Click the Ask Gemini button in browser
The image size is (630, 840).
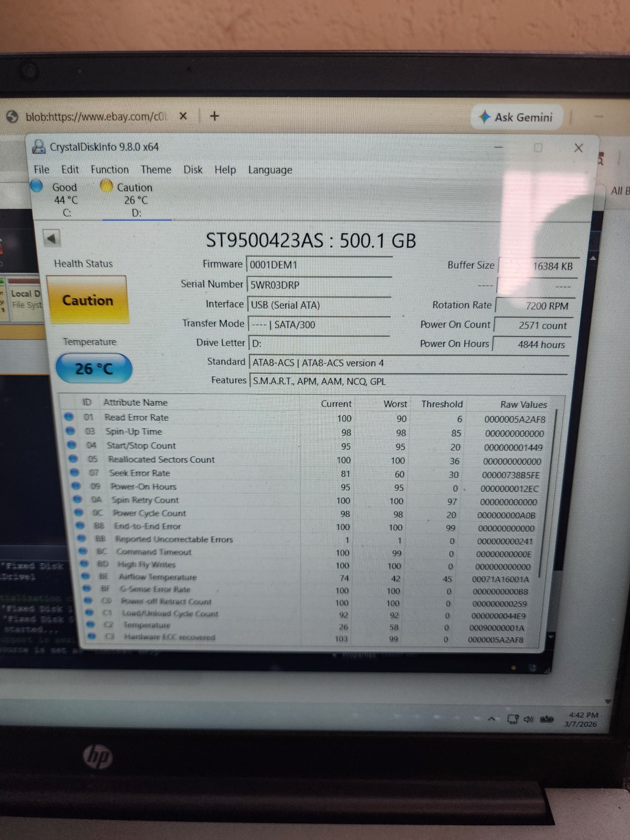pos(516,117)
